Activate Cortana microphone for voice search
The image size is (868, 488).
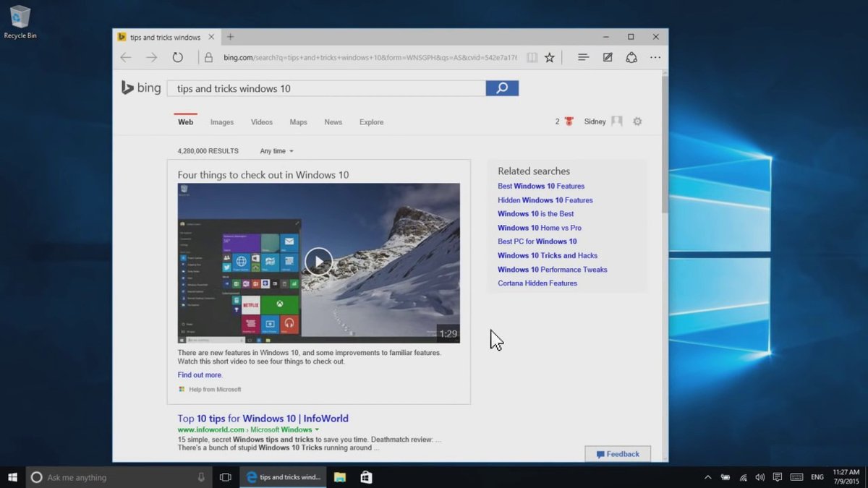pyautogui.click(x=201, y=477)
